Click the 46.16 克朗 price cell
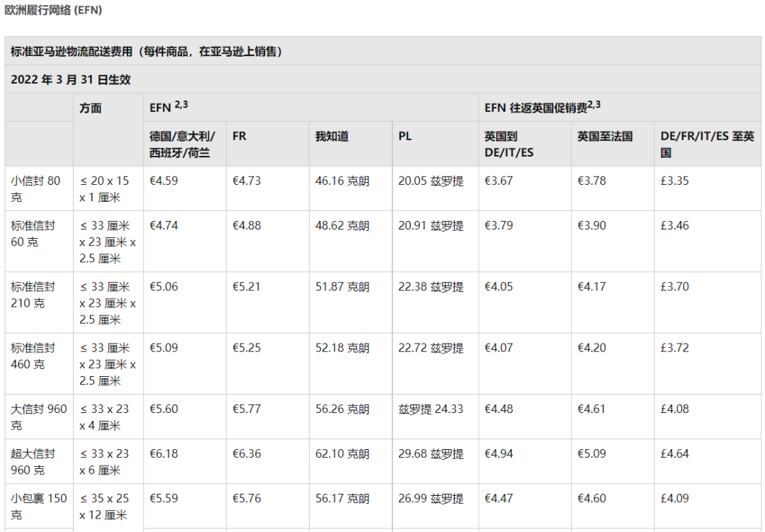Screen dimensions: 765x532 pos(342,181)
